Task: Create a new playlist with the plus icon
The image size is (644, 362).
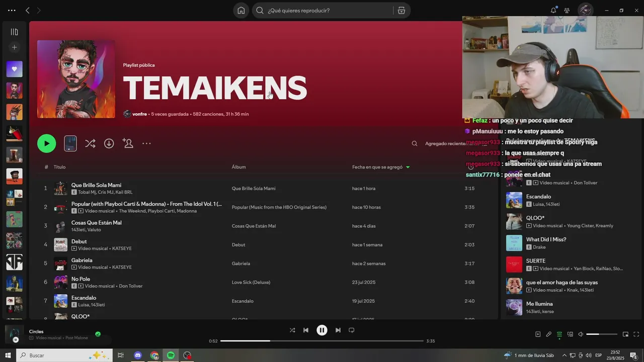Action: (14, 47)
